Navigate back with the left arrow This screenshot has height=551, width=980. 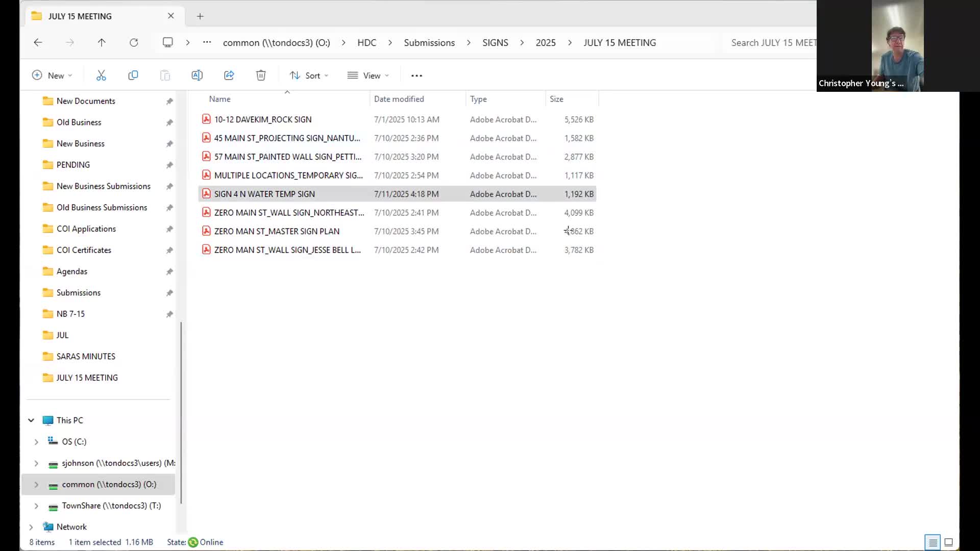38,43
